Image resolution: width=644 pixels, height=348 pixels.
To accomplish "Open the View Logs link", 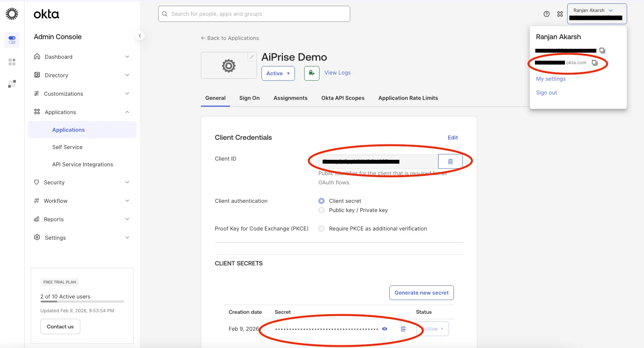I will 338,73.
